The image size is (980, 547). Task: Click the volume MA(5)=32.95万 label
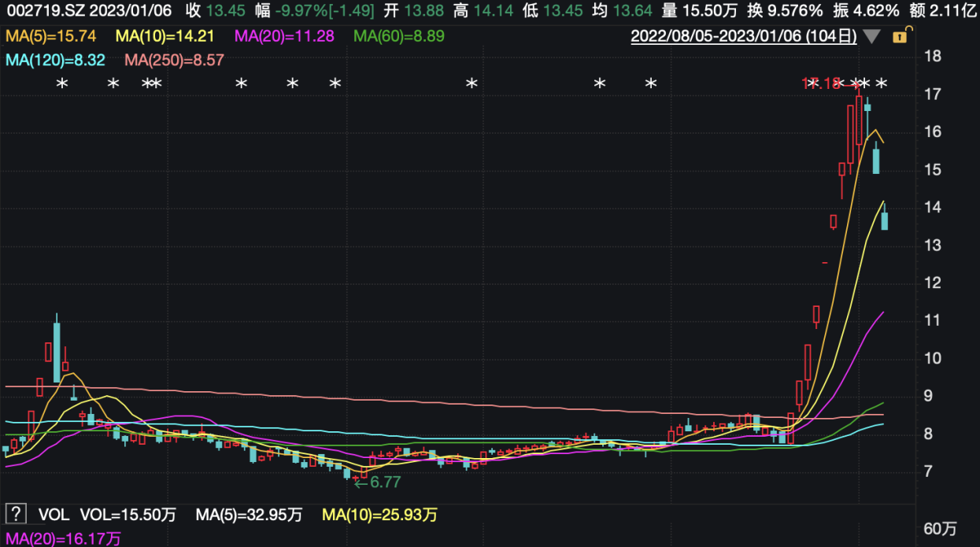[250, 515]
